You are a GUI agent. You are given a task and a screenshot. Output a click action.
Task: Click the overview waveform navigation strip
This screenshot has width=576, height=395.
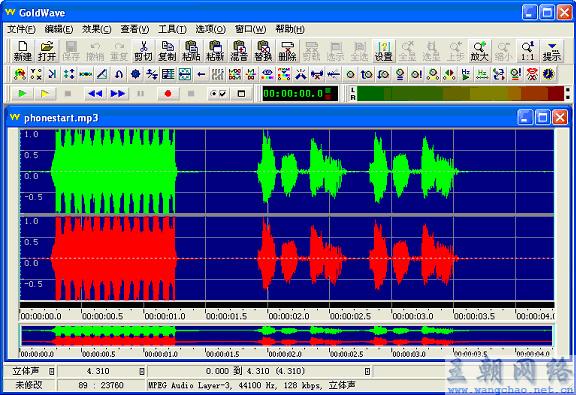287,336
